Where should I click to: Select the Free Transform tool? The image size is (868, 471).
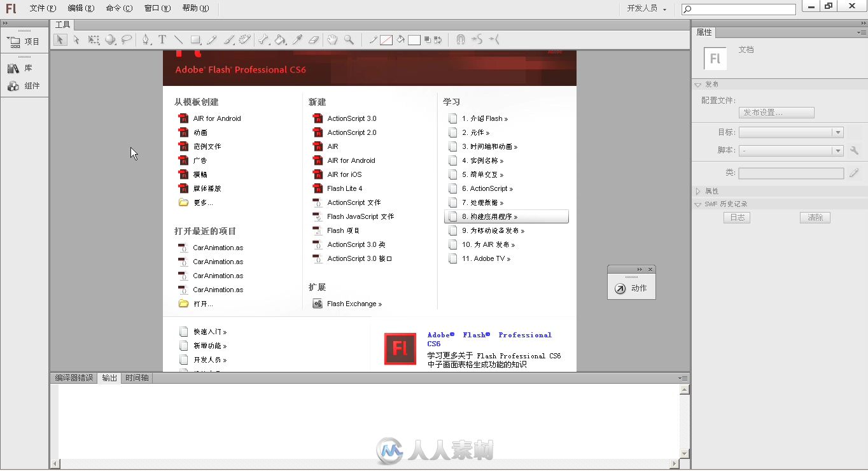click(x=94, y=39)
